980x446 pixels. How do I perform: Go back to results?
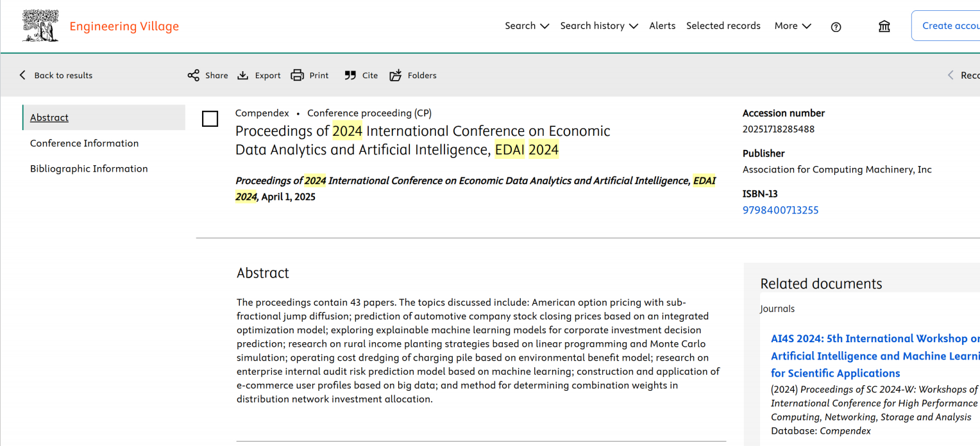coord(56,75)
